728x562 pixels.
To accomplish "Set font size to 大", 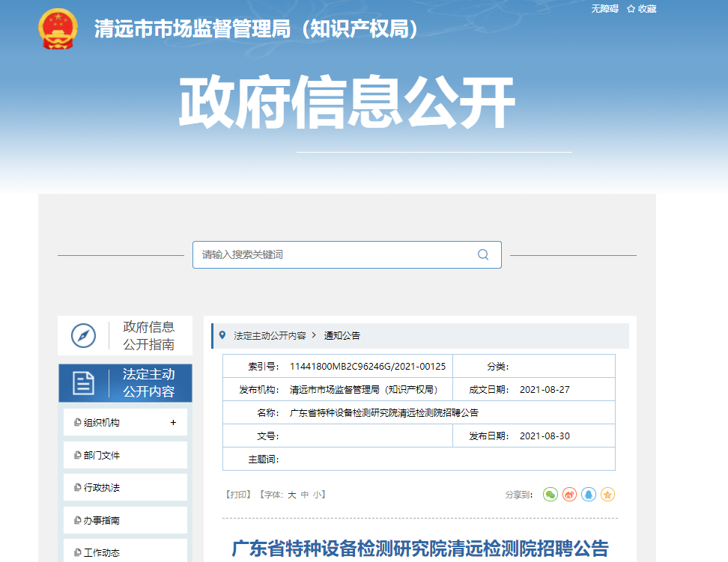I will click(291, 495).
